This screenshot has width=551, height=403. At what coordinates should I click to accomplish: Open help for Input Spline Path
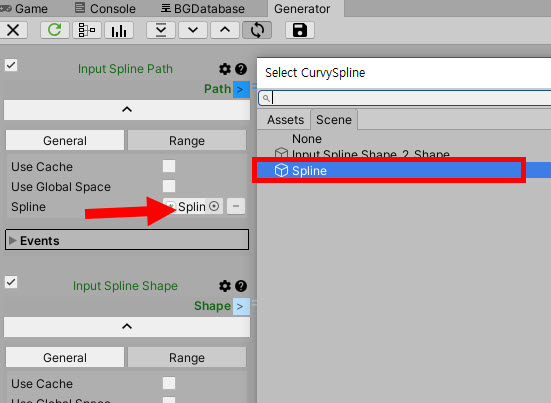[241, 69]
